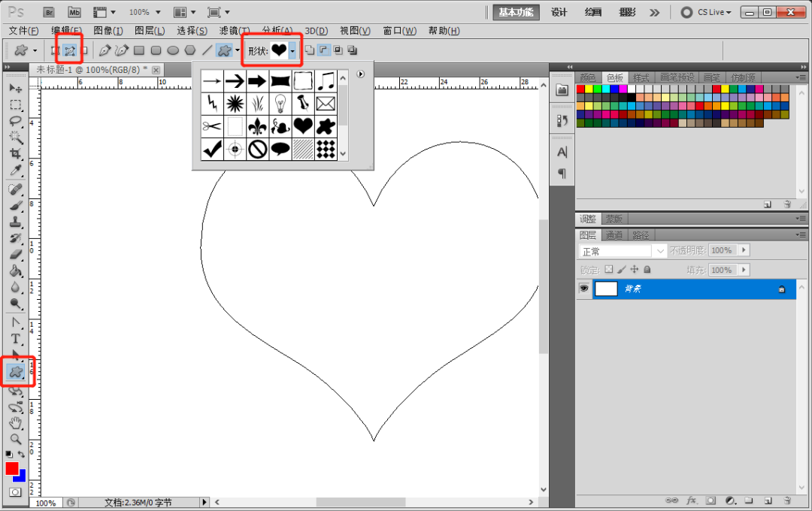The image size is (812, 511).
Task: Click the blue background color swatch
Action: point(21,476)
